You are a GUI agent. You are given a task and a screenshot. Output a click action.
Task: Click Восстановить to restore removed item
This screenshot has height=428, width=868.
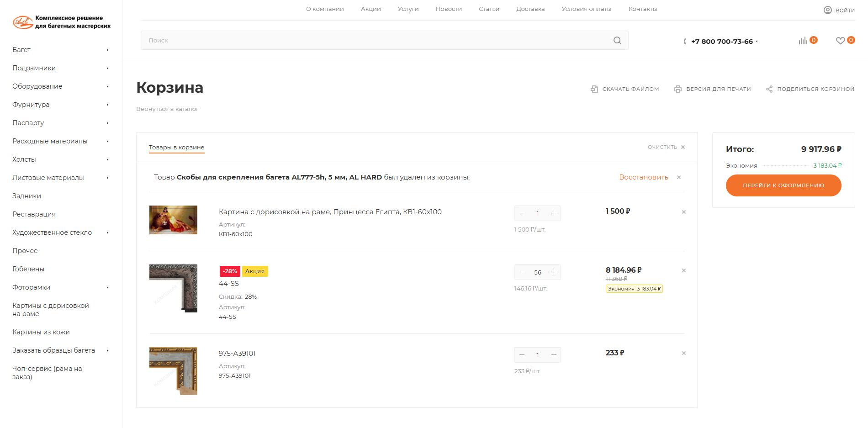coord(644,177)
